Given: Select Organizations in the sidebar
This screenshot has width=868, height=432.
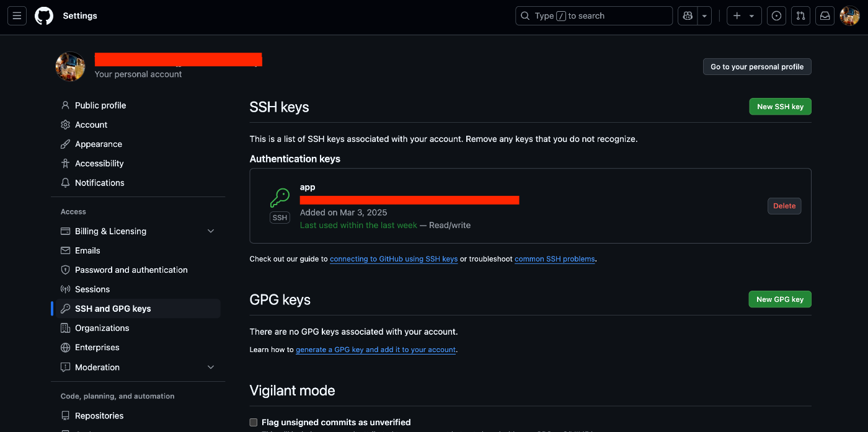Looking at the screenshot, I should [102, 328].
